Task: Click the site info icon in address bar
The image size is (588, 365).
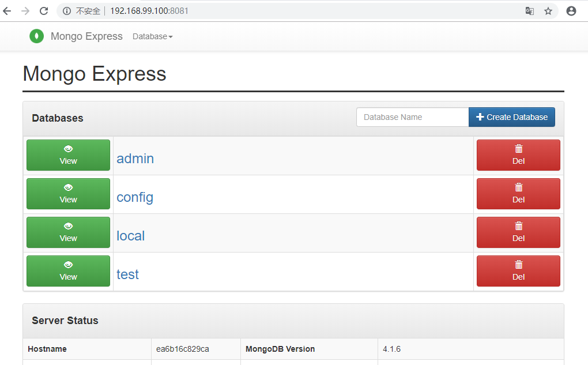Action: (x=67, y=12)
